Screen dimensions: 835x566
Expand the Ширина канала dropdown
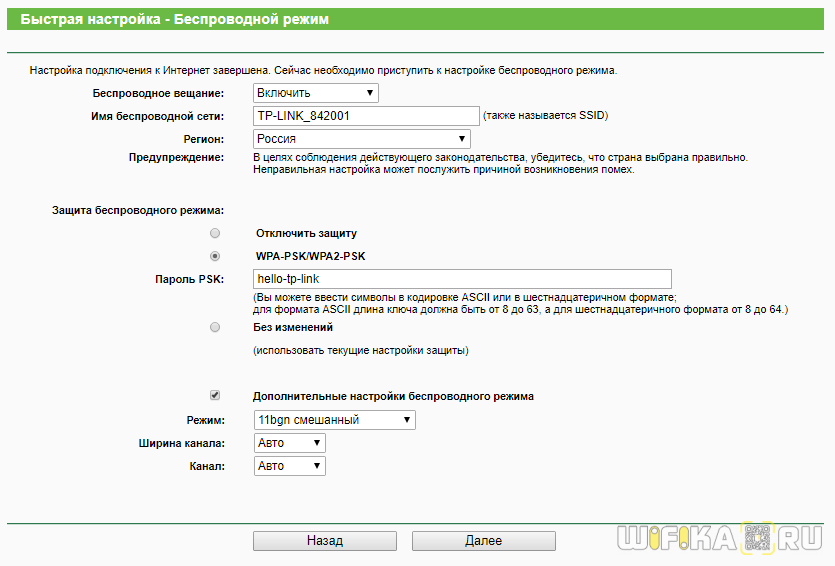[289, 443]
